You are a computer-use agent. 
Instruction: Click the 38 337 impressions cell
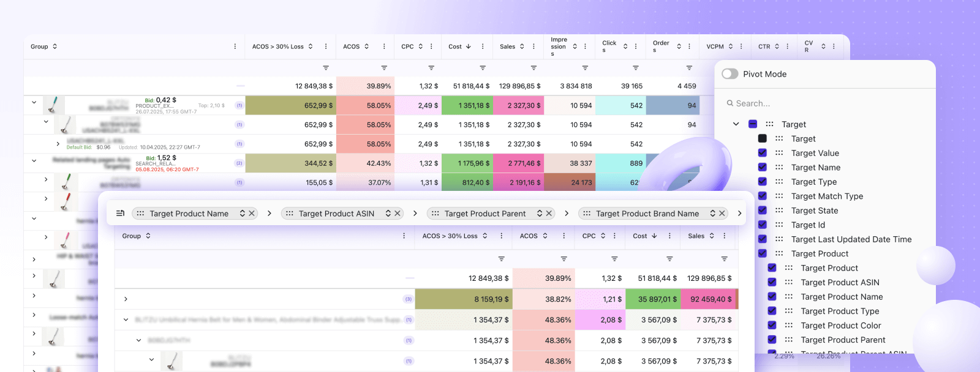[570, 163]
